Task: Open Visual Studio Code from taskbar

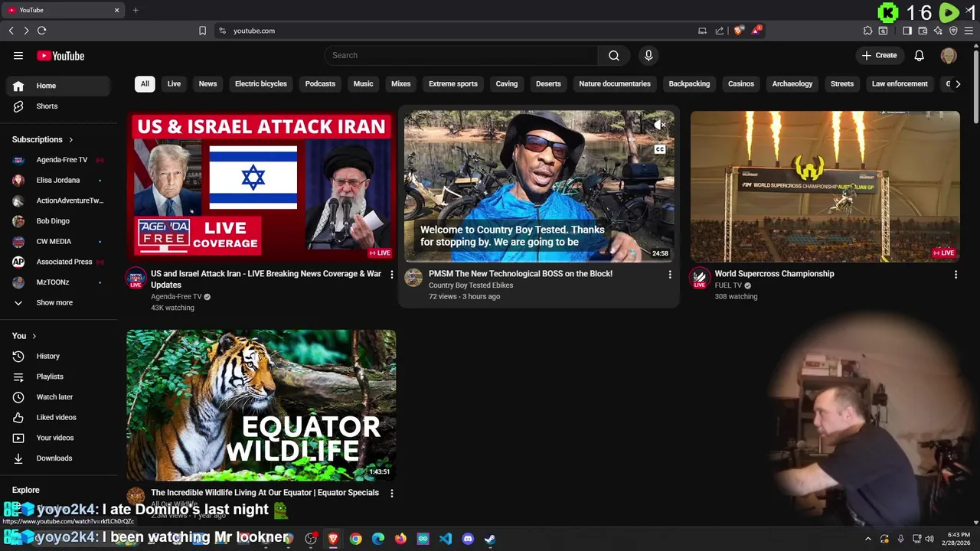Action: [446, 539]
